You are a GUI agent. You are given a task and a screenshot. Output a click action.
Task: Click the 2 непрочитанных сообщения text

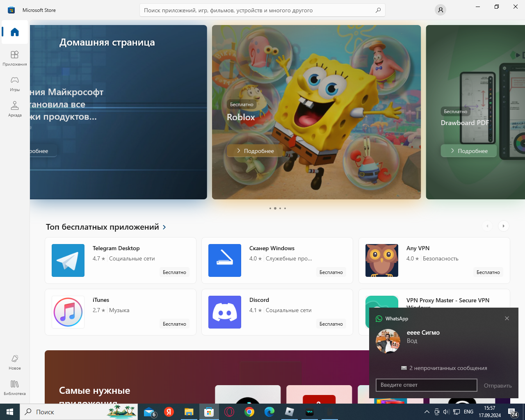448,368
